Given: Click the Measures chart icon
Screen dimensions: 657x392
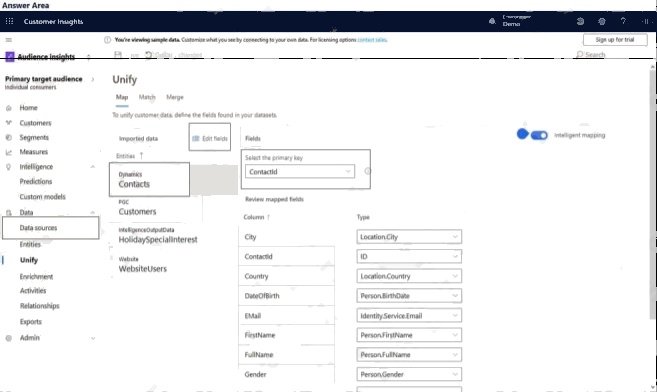Looking at the screenshot, I should click(x=9, y=152).
